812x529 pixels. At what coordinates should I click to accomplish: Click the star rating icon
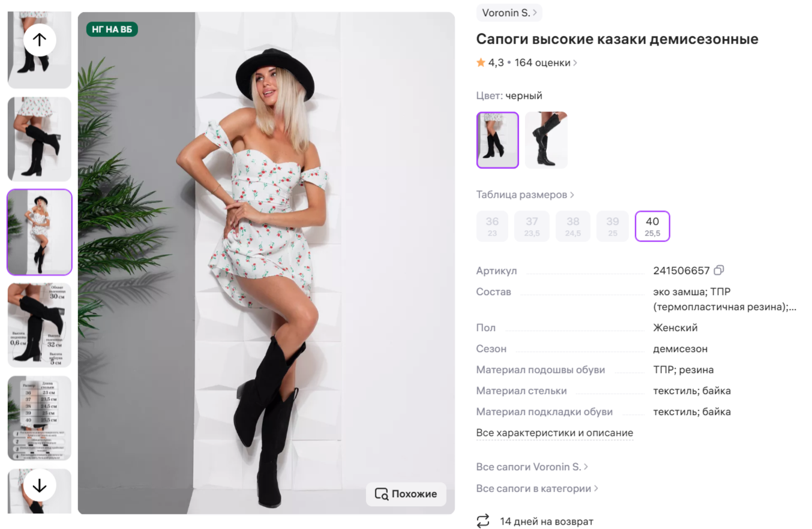click(x=480, y=62)
